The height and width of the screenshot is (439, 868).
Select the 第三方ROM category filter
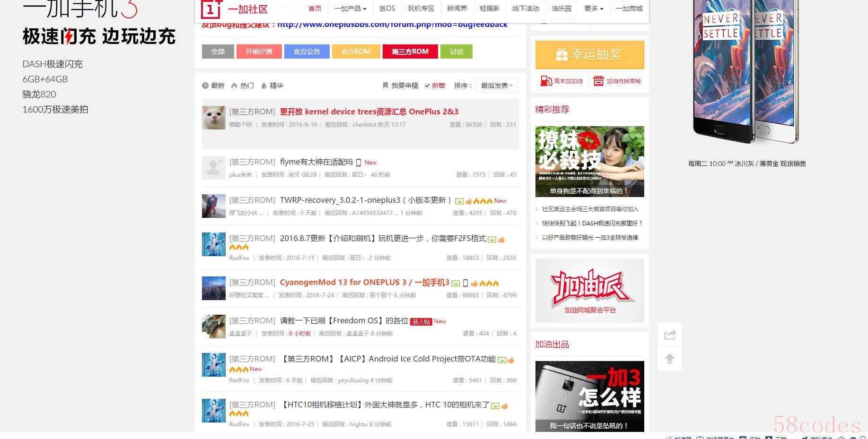pos(410,52)
